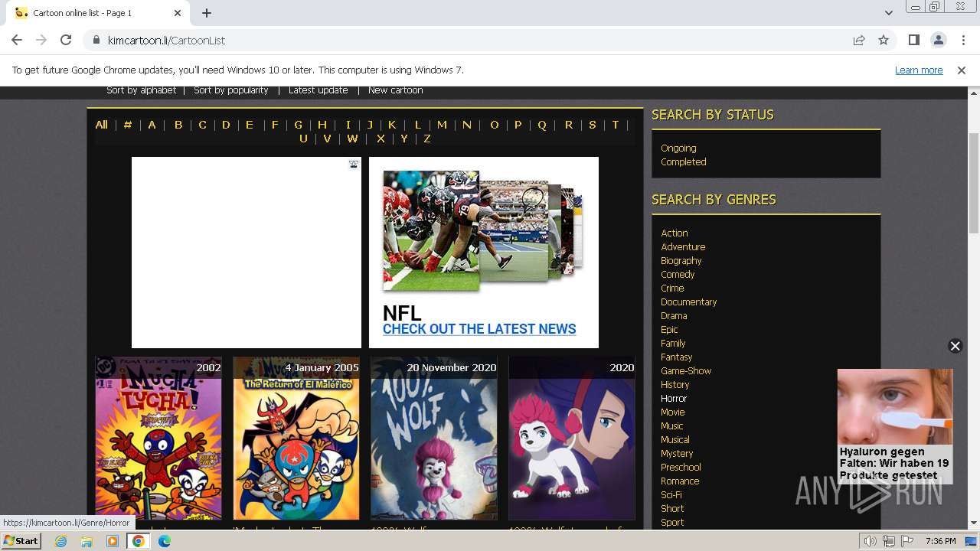
Task: Open the taskbar clock showing 7:36 PM
Action: 940,541
